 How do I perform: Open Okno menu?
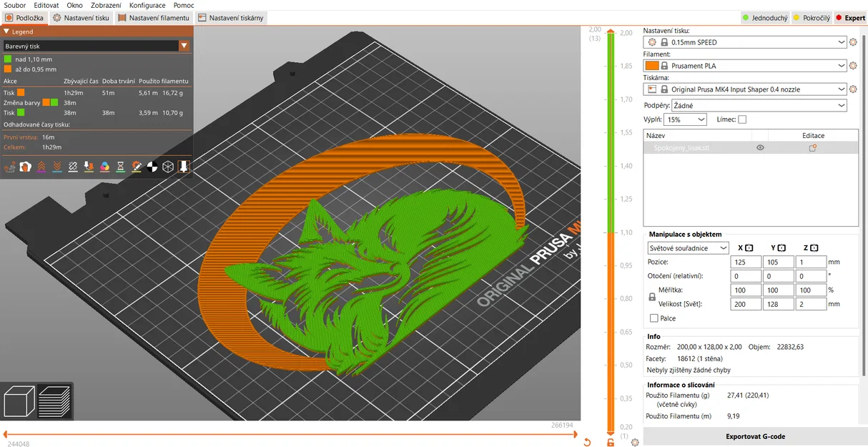pyautogui.click(x=74, y=5)
